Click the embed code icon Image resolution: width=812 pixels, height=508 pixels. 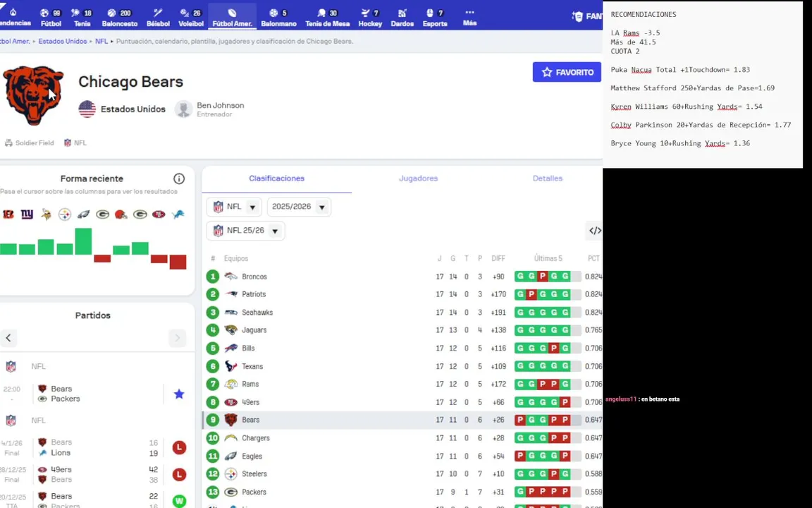pyautogui.click(x=595, y=231)
